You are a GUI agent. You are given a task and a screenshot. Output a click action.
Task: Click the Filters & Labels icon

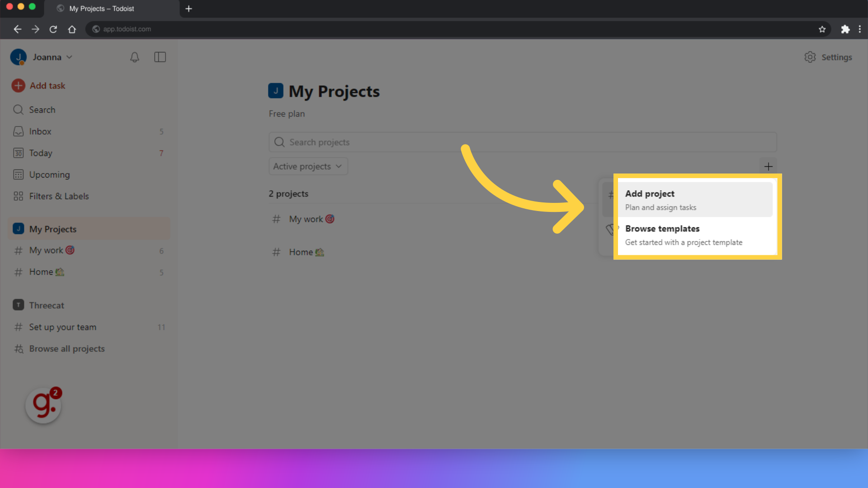[18, 196]
